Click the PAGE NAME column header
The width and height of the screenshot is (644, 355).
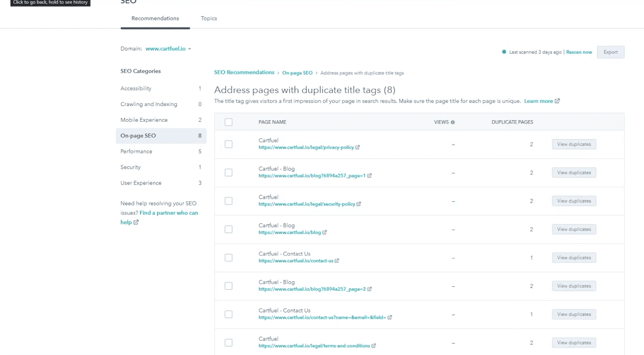click(x=272, y=122)
